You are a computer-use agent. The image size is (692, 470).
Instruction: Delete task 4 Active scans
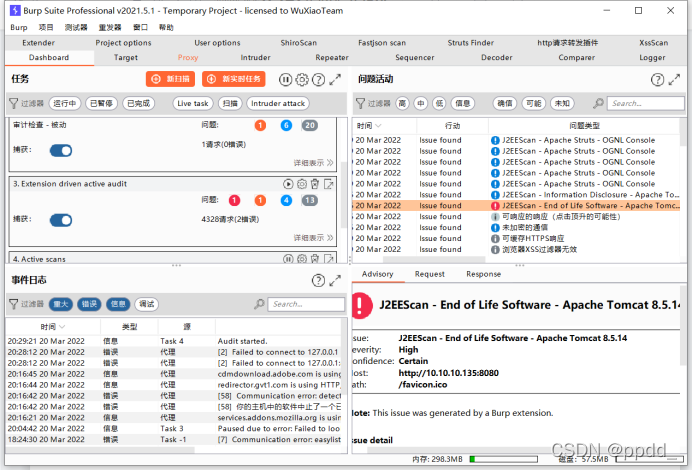(x=315, y=259)
